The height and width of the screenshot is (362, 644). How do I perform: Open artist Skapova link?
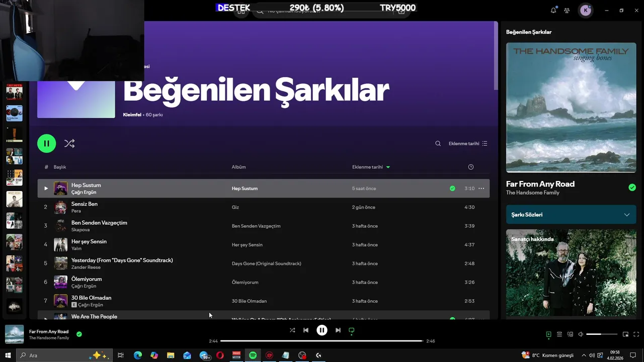[x=80, y=230]
